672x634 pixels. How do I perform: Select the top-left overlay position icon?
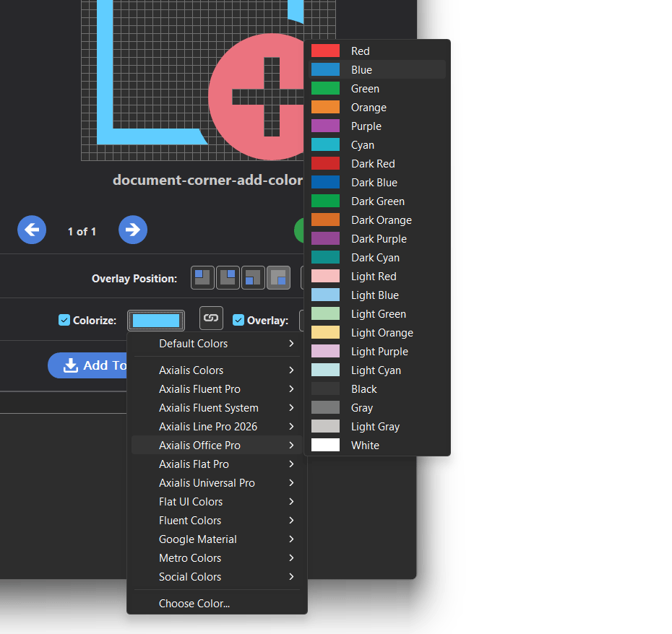(x=202, y=277)
